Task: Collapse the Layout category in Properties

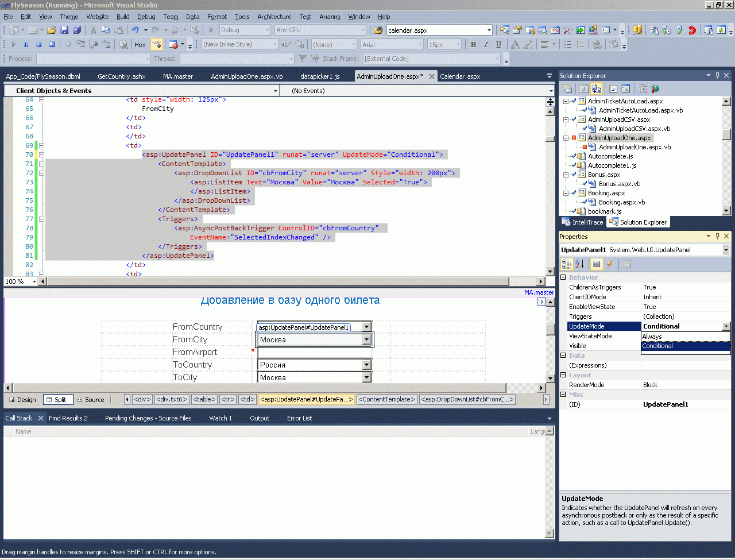Action: 563,375
